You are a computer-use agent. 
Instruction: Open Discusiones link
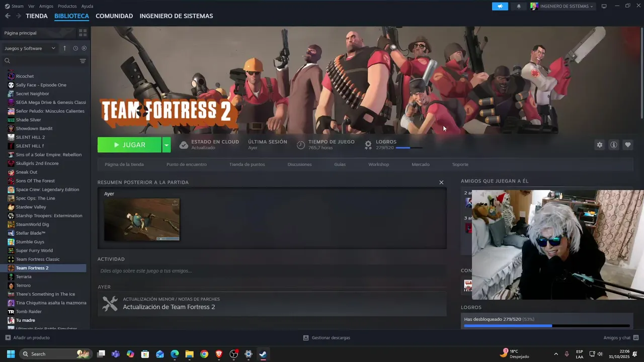pyautogui.click(x=300, y=164)
